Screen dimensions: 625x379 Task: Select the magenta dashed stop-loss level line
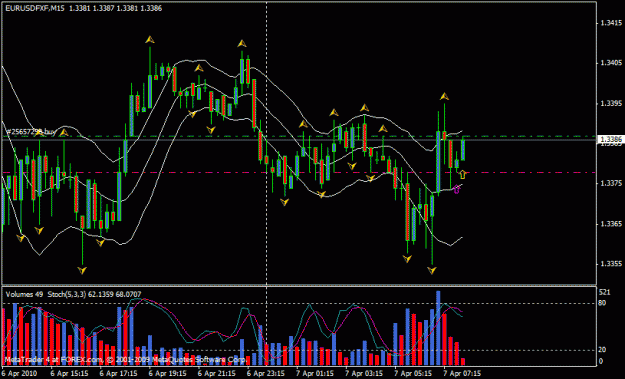(x=299, y=173)
